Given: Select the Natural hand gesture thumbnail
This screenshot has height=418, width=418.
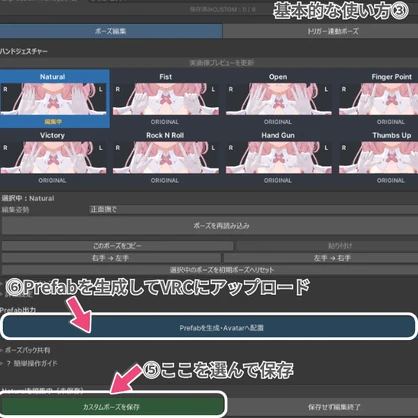Looking at the screenshot, I should point(53,99).
